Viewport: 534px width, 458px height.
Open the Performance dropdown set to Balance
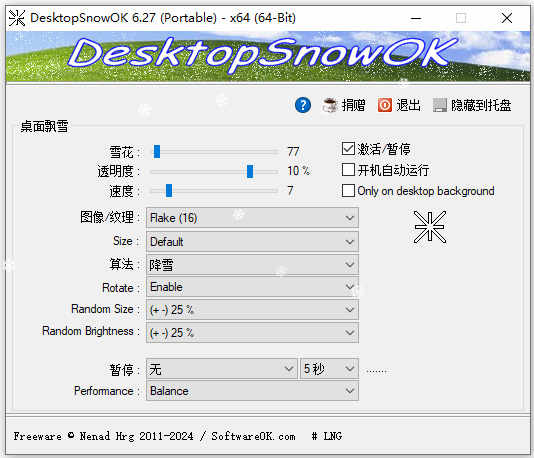click(252, 391)
